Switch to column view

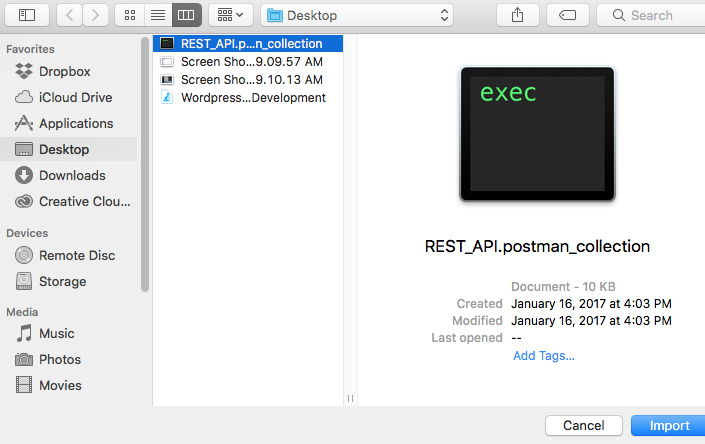[187, 15]
